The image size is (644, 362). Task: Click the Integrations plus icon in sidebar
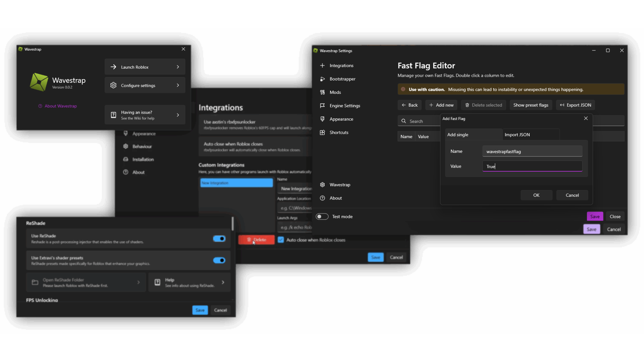[322, 65]
